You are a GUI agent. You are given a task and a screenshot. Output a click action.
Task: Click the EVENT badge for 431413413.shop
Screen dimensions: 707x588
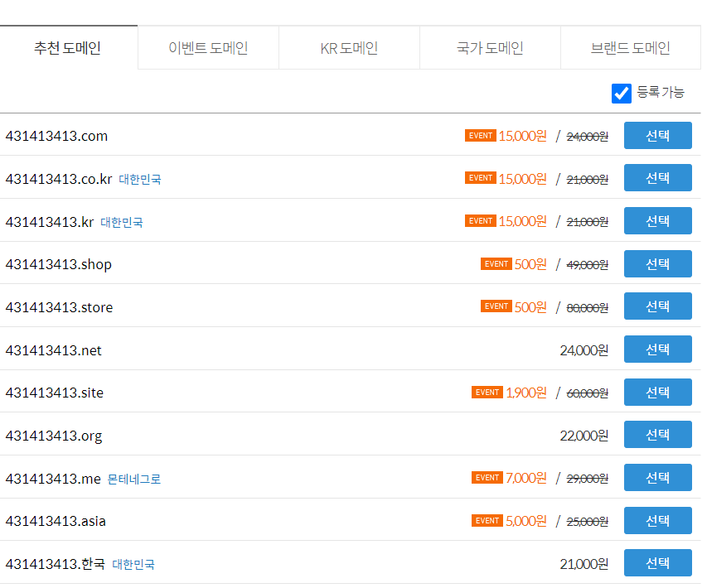click(496, 263)
